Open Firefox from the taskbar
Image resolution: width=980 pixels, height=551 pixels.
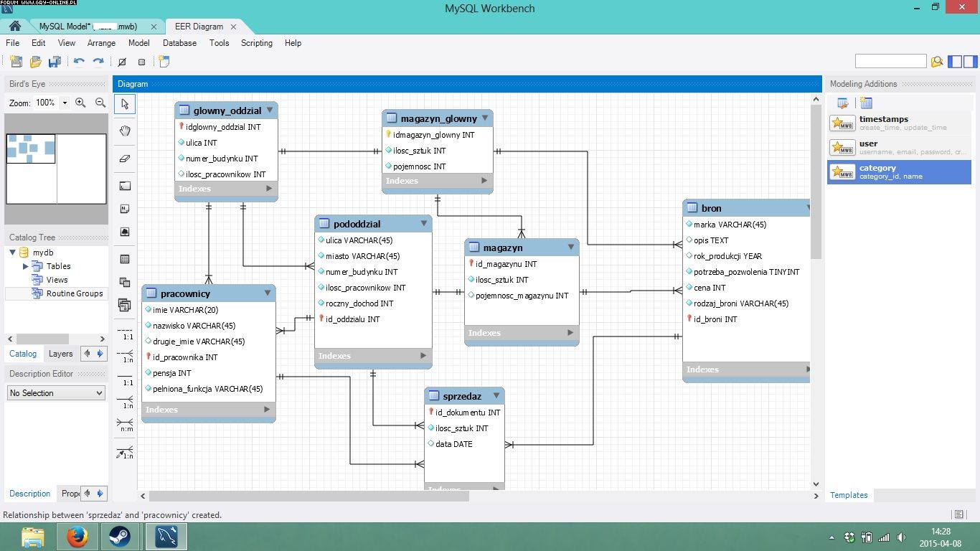tap(77, 537)
